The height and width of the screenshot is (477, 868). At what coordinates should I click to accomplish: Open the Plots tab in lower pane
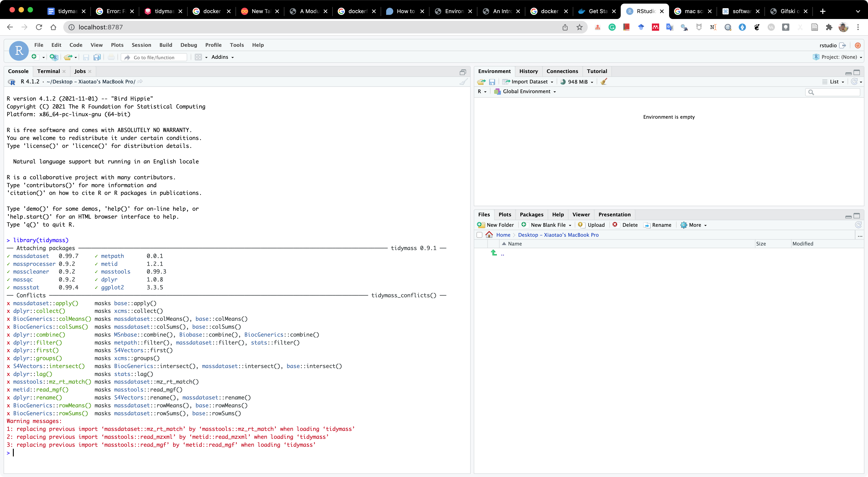(x=505, y=214)
